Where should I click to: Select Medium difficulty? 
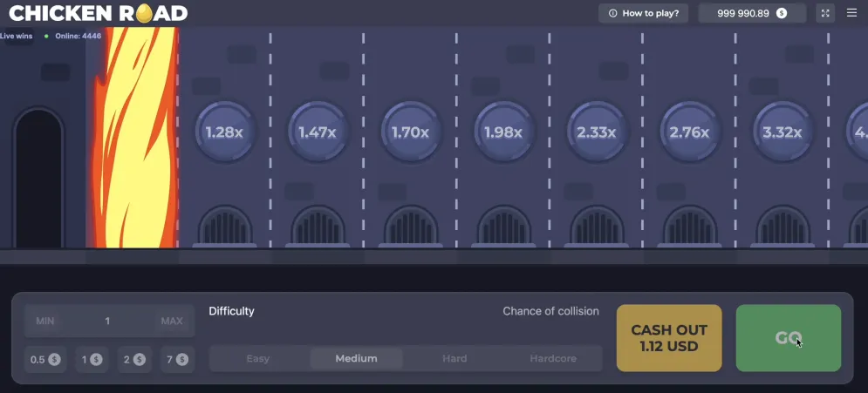pyautogui.click(x=356, y=359)
